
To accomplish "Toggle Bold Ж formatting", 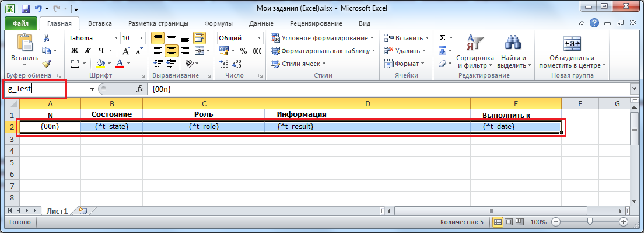I will (x=75, y=51).
